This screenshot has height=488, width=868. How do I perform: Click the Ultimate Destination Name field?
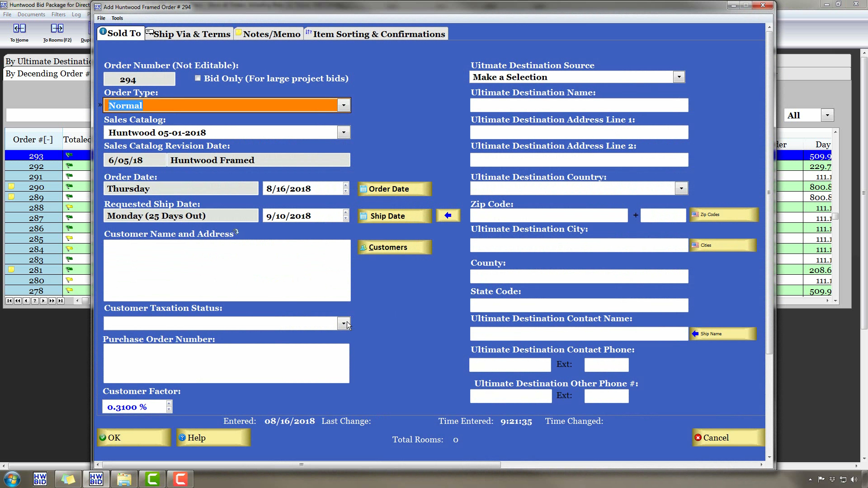click(579, 105)
